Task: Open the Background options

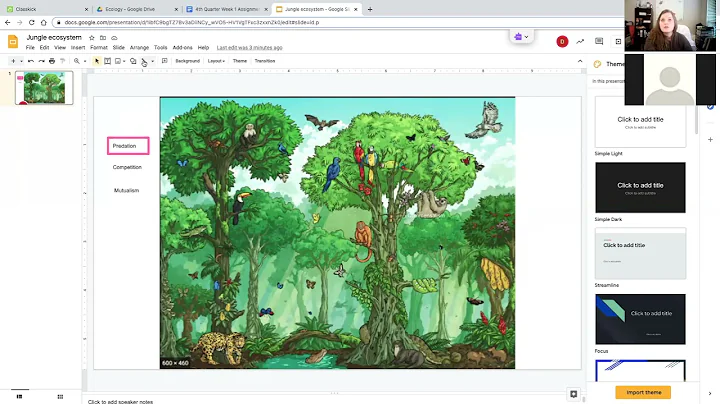Action: pos(187,61)
